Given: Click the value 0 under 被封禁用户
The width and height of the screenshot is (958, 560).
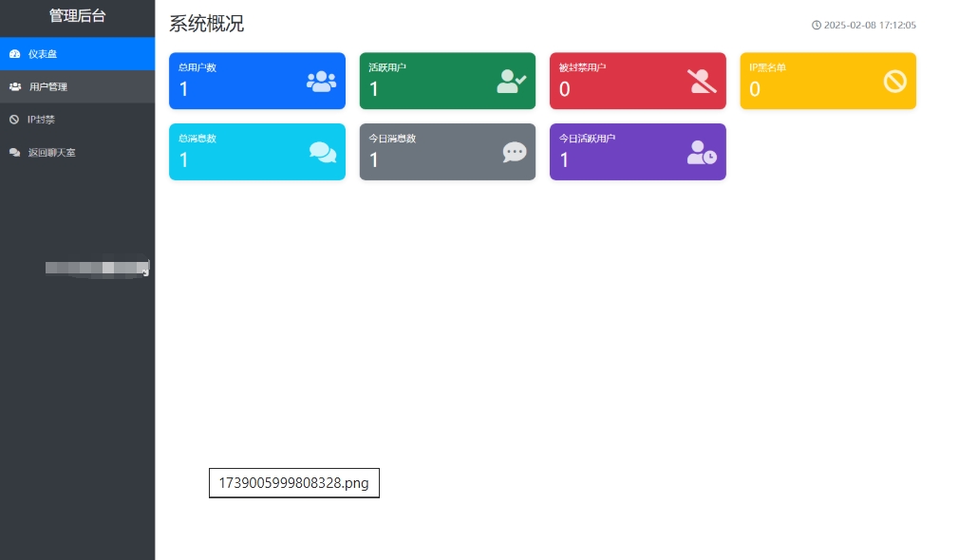Looking at the screenshot, I should (565, 89).
